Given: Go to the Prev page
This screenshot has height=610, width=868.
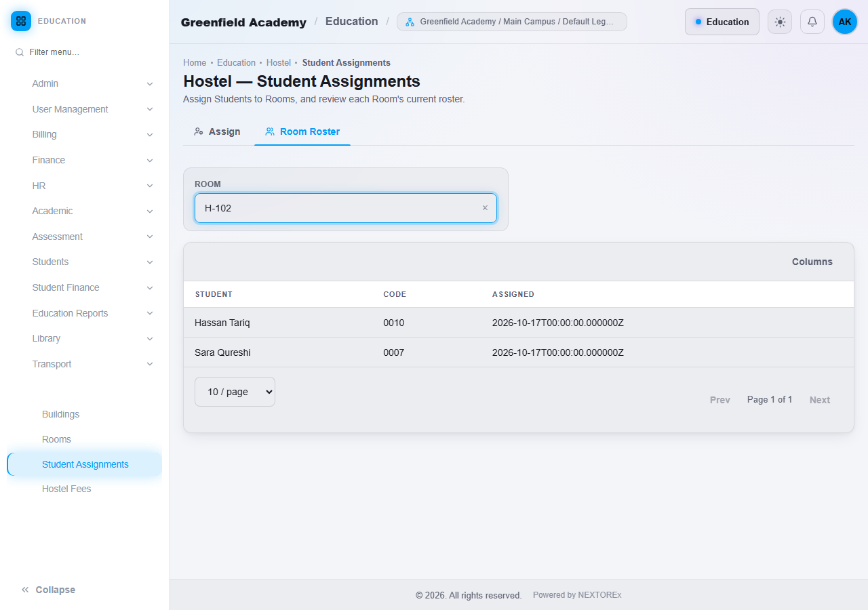Looking at the screenshot, I should point(720,400).
